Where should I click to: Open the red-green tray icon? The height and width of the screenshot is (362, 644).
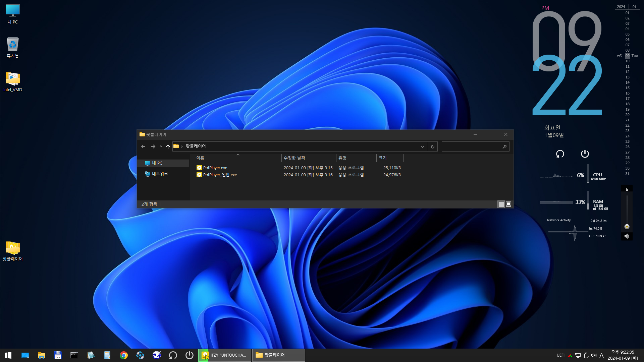(x=570, y=355)
